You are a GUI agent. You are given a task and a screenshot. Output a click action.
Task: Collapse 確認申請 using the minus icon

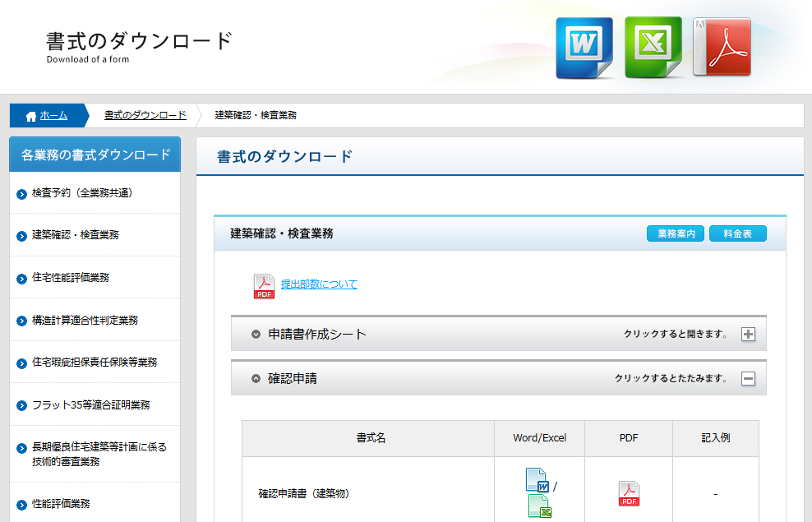(748, 379)
